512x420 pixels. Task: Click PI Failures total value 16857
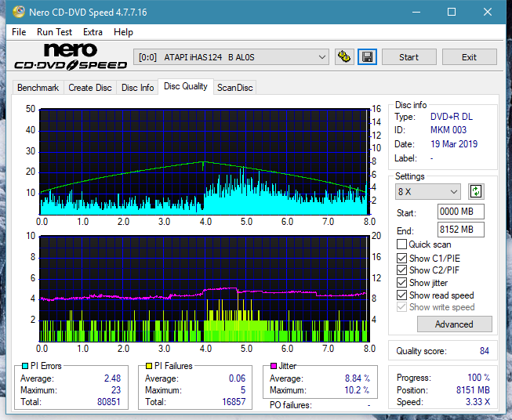pyautogui.click(x=234, y=402)
